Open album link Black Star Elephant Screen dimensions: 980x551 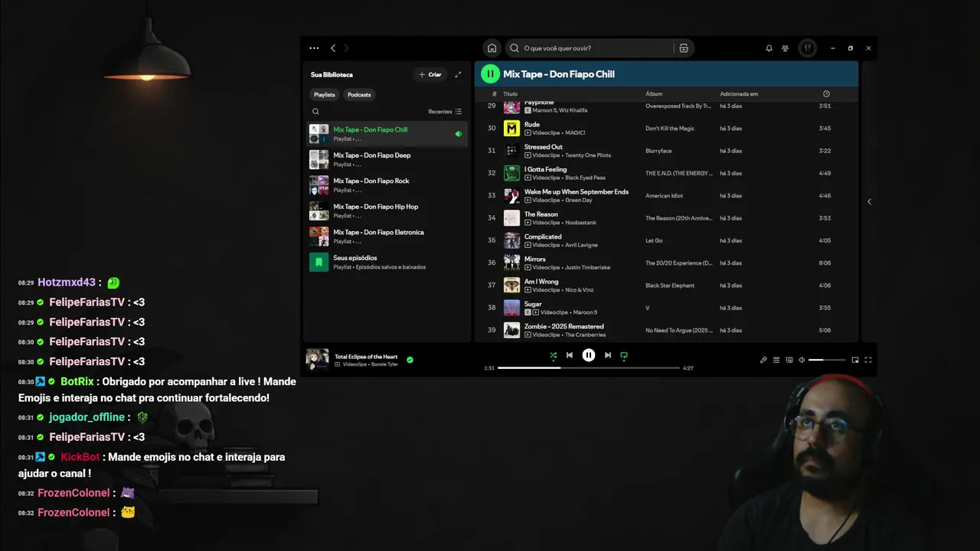[670, 285]
